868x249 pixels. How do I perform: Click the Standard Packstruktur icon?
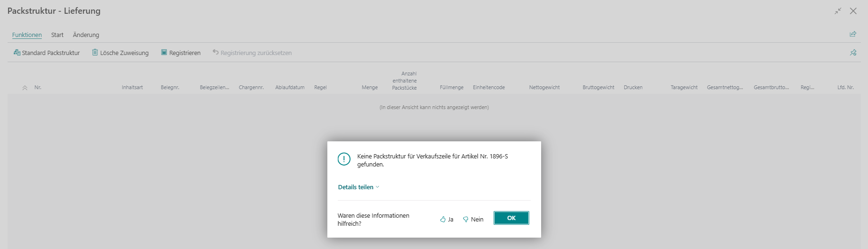click(x=17, y=53)
